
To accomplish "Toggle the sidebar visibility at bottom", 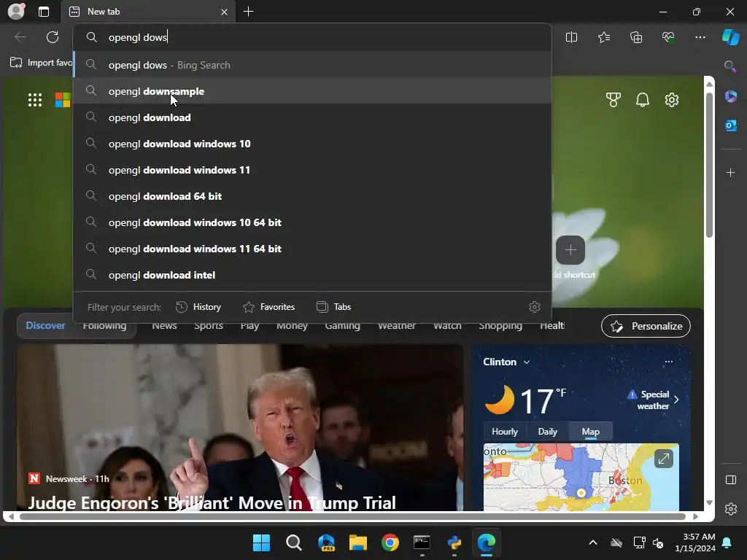I will (x=730, y=480).
